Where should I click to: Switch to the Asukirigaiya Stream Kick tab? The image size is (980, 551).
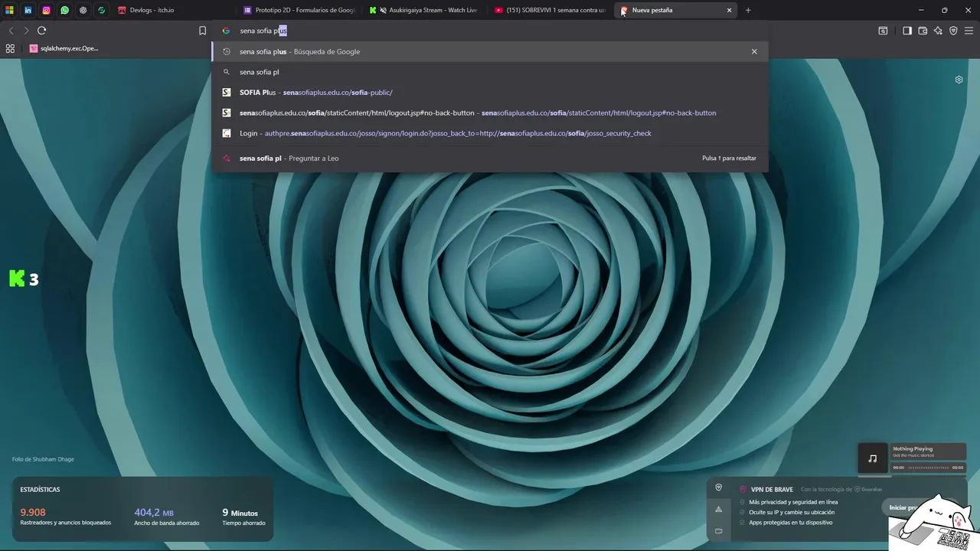[x=423, y=10]
